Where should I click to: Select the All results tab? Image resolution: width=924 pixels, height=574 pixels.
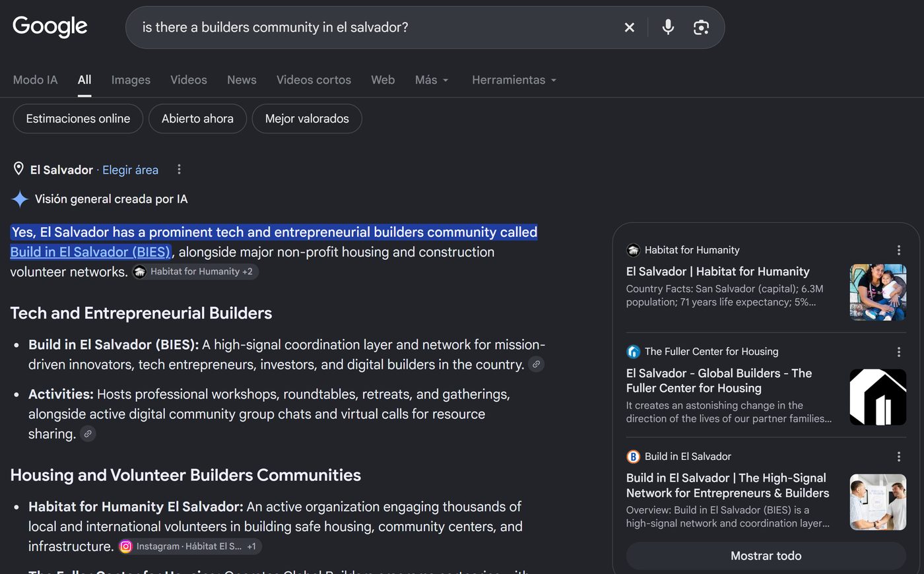tap(84, 80)
